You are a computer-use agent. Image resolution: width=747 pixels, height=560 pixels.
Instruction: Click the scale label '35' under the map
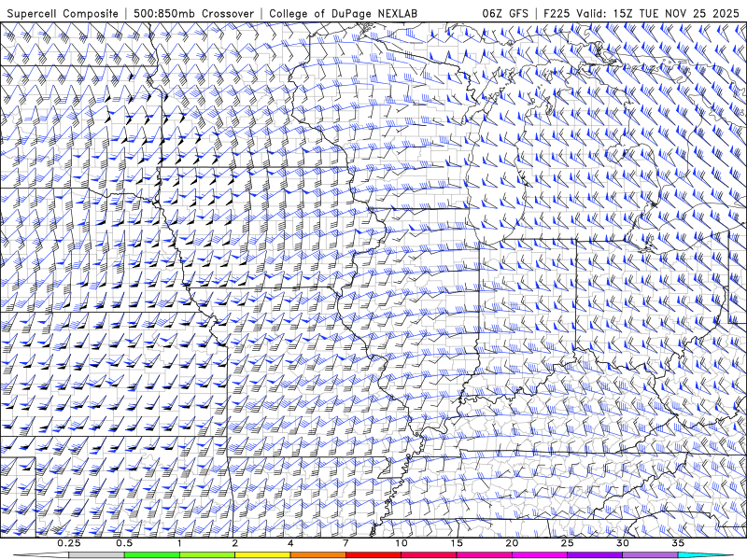coord(678,543)
